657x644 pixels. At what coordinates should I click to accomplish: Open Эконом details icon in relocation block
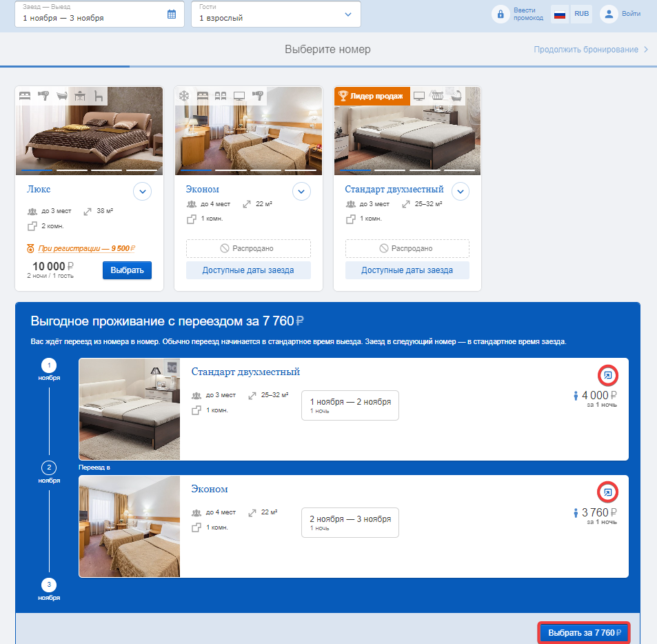coord(607,492)
